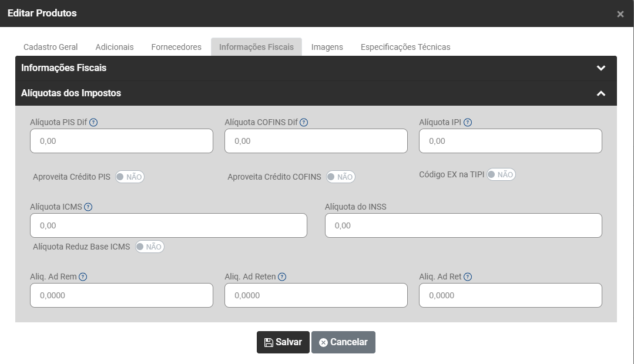Switch on Código EX na TIPI

pos(501,174)
